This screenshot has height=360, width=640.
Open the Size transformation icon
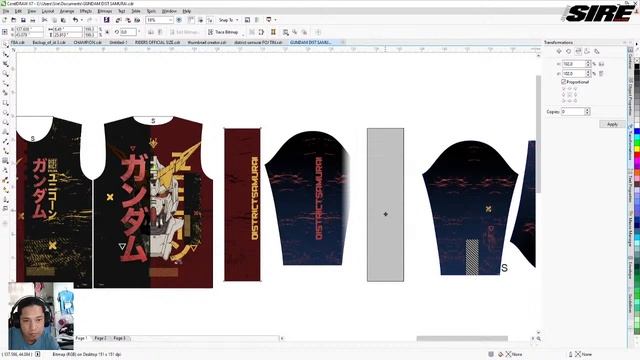pos(587,51)
